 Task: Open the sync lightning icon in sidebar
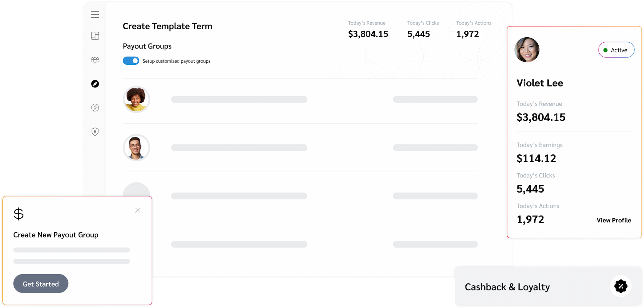coord(95,107)
